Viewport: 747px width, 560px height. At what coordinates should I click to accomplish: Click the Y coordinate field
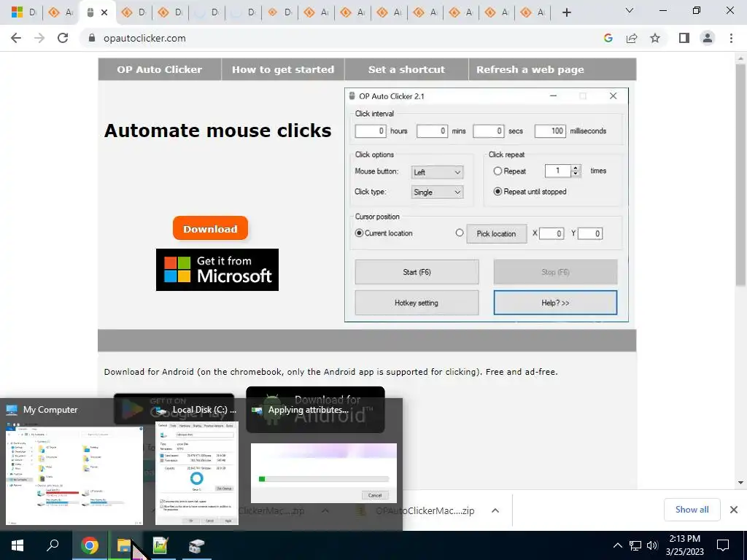(590, 234)
